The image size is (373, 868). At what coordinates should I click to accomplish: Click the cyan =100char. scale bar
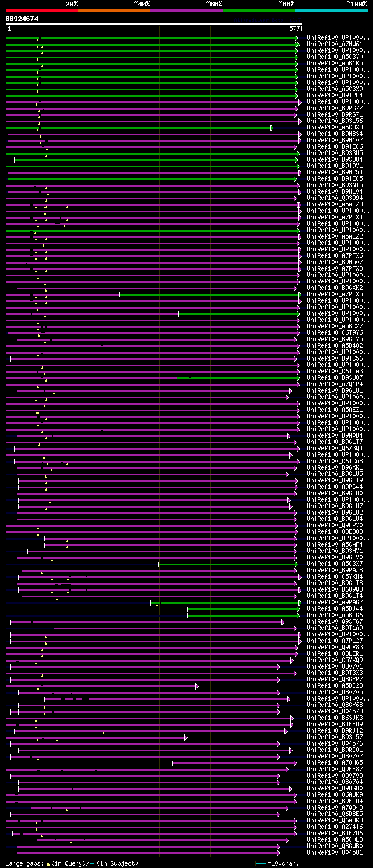click(261, 863)
